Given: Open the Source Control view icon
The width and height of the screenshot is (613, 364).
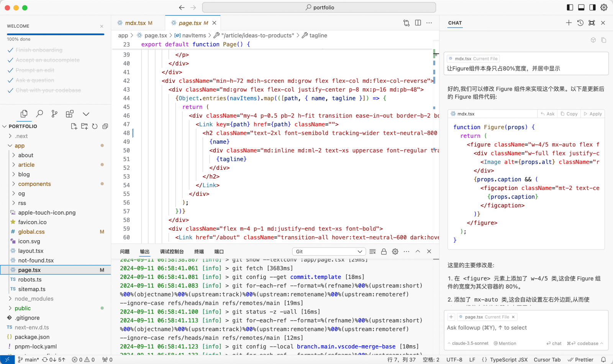Looking at the screenshot, I should pyautogui.click(x=54, y=114).
